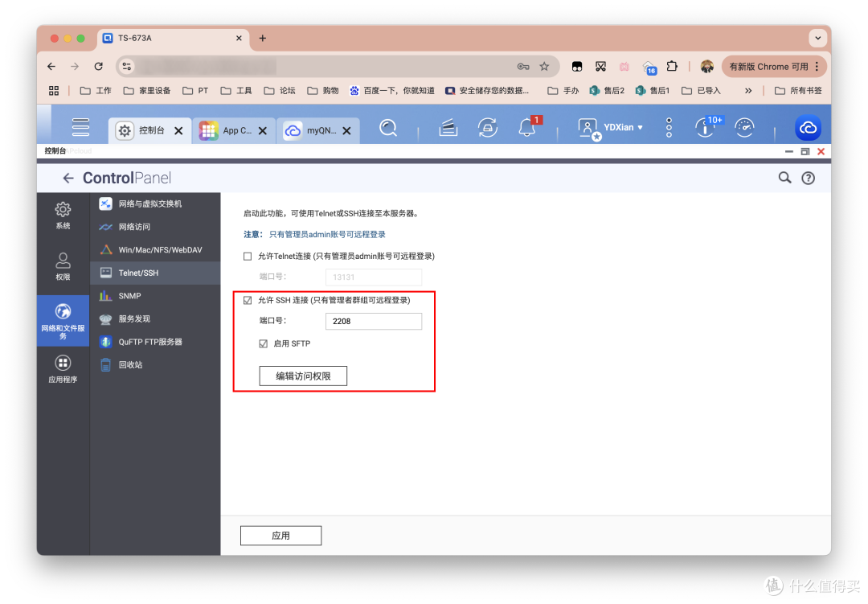Screen dimensions: 868x604
Task: Click the Chrome back arrow
Action: 51,67
